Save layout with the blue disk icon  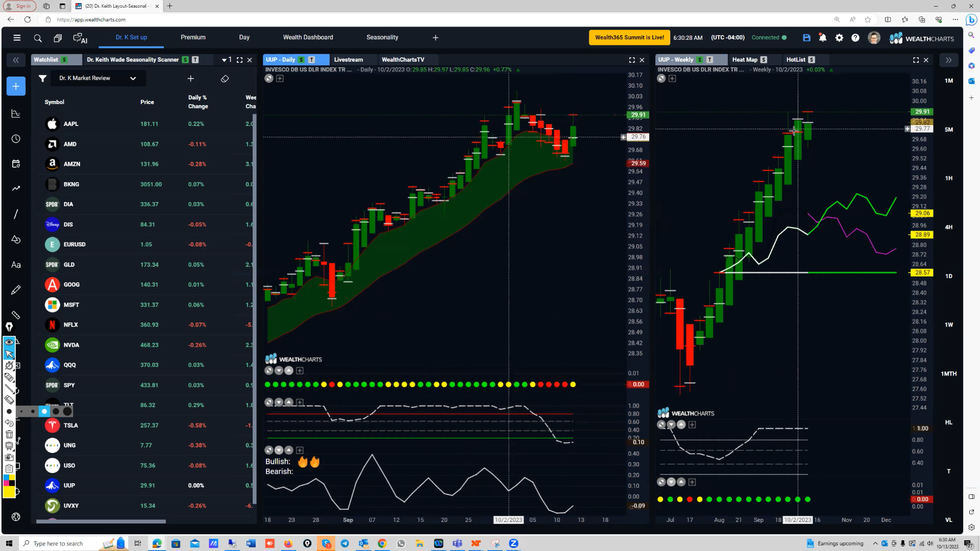click(806, 38)
